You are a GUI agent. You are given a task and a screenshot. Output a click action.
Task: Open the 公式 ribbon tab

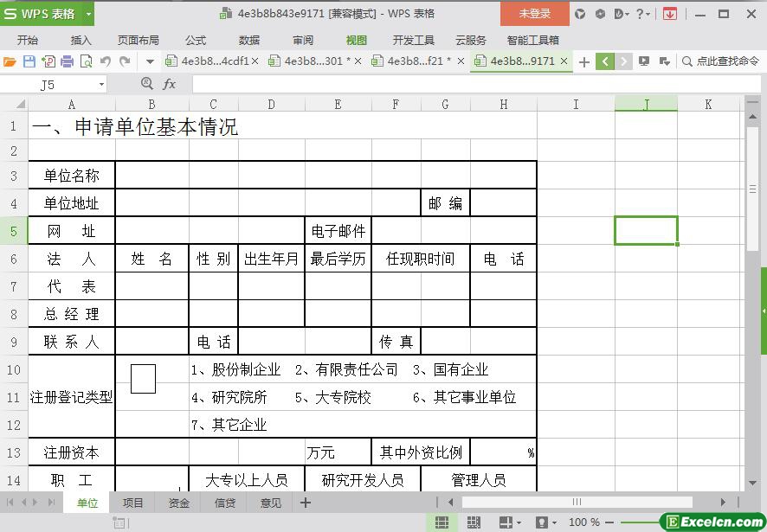[x=196, y=40]
